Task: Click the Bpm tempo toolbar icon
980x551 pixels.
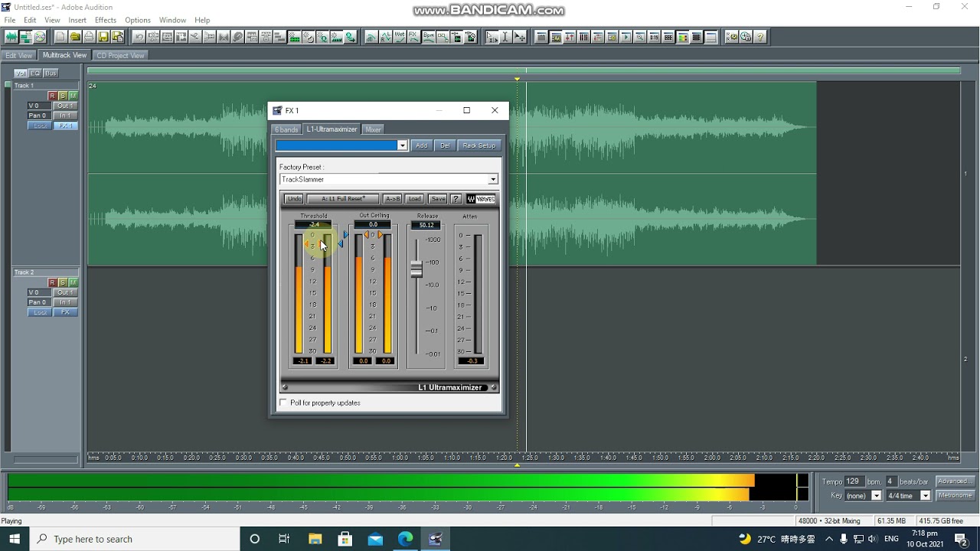Action: coord(428,37)
